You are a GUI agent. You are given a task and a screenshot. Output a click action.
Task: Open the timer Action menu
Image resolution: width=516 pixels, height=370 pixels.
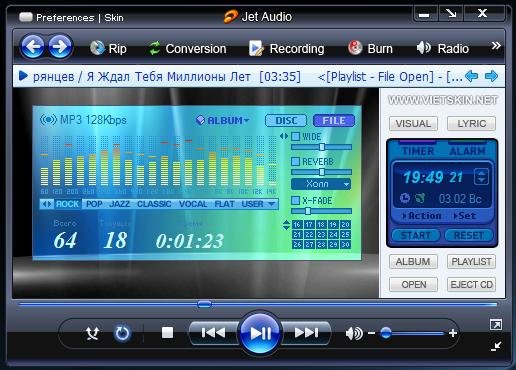(422, 216)
